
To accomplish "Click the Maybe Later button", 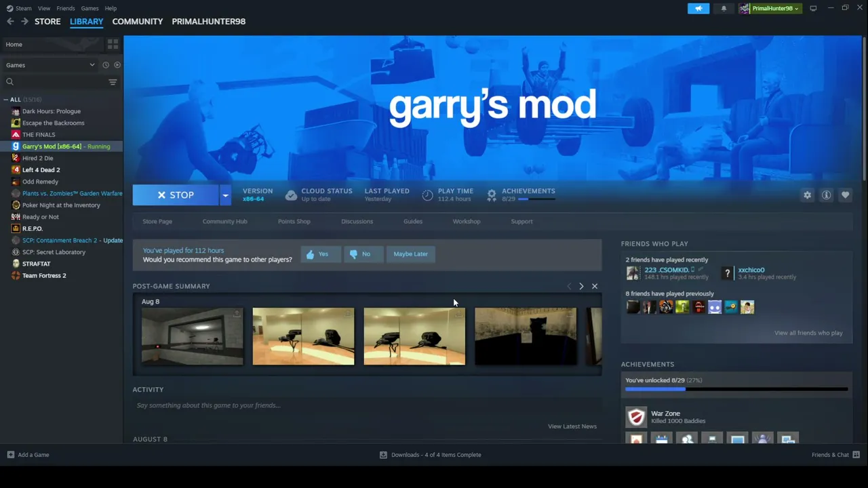I will (411, 254).
